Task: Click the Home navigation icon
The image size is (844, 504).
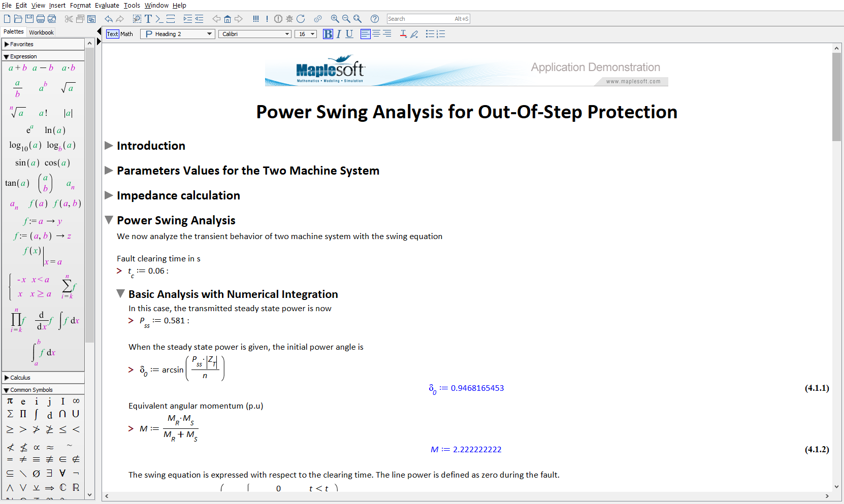Action: [228, 19]
